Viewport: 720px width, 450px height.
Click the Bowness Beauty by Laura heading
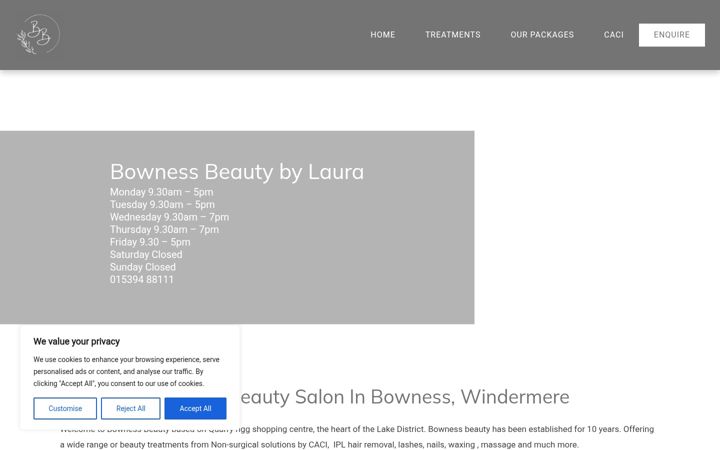click(x=237, y=172)
